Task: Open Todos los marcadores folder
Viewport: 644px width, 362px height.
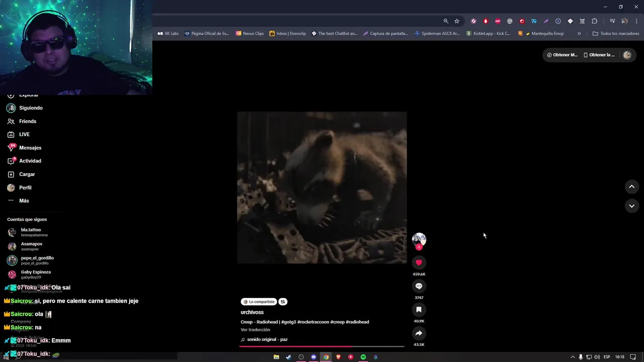Action: [616, 34]
